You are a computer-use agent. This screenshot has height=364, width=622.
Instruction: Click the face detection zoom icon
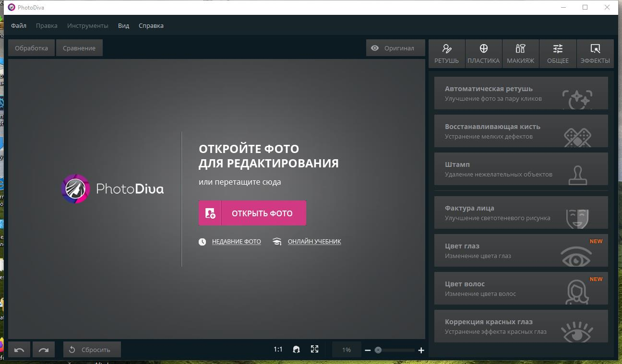[296, 350]
